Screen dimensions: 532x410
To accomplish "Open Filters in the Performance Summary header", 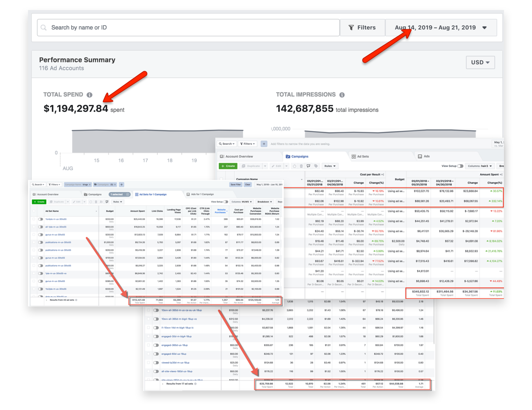I will point(362,28).
